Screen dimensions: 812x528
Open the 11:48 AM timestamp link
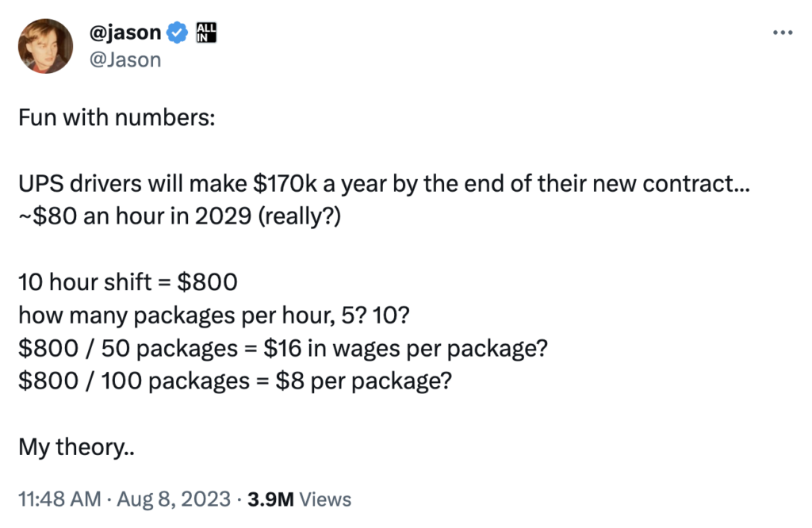point(59,499)
